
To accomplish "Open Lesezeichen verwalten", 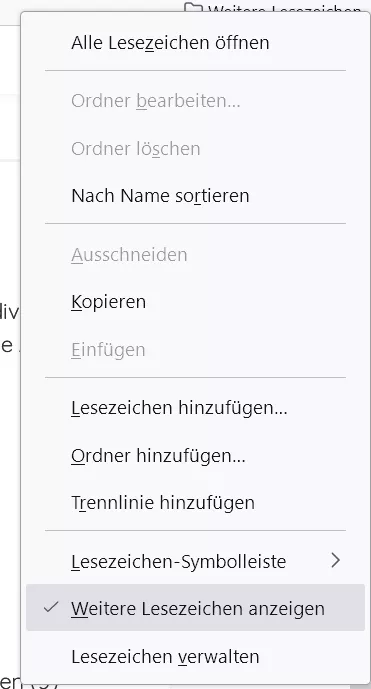I will click(x=195, y=656).
